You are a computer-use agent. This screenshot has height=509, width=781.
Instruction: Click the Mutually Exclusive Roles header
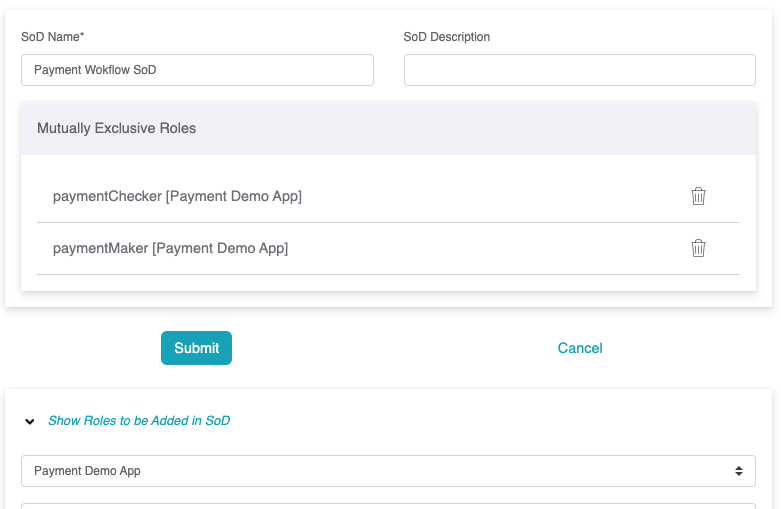(x=388, y=128)
